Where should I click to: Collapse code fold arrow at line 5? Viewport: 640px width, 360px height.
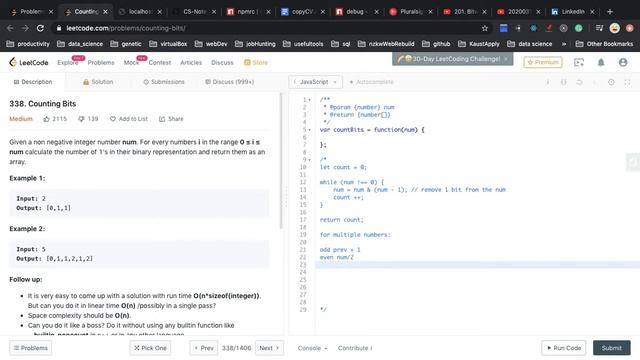[x=309, y=130]
